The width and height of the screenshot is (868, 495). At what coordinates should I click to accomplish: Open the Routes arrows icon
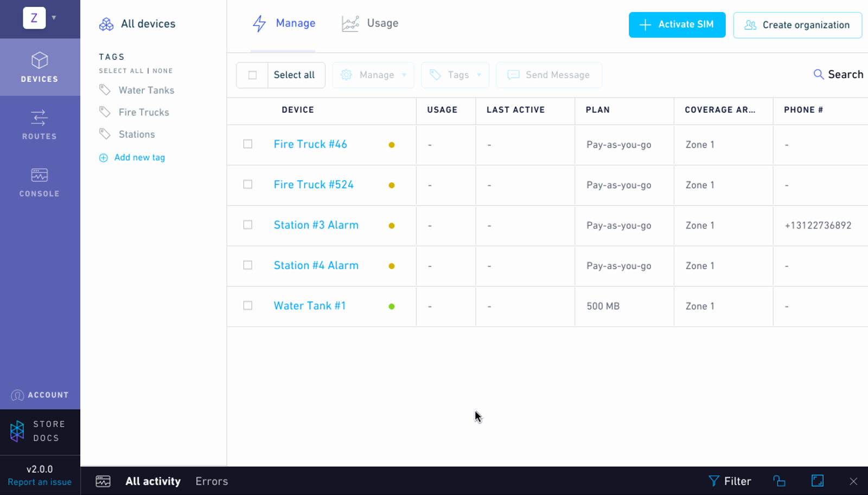click(x=39, y=118)
